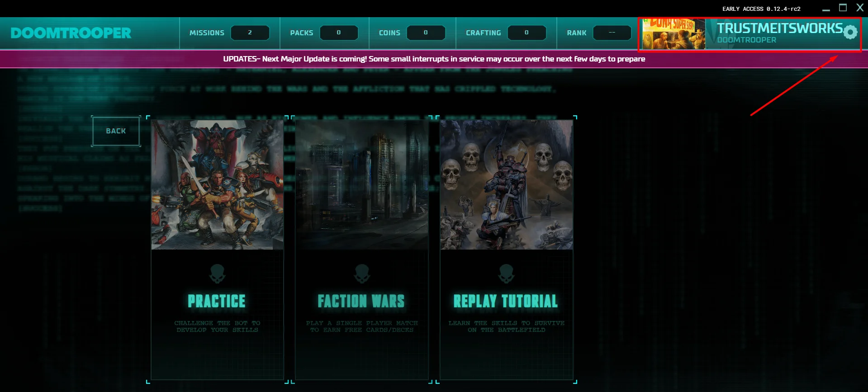Image resolution: width=868 pixels, height=392 pixels.
Task: Click the REPLAY TUTORIAL title
Action: [x=506, y=301]
